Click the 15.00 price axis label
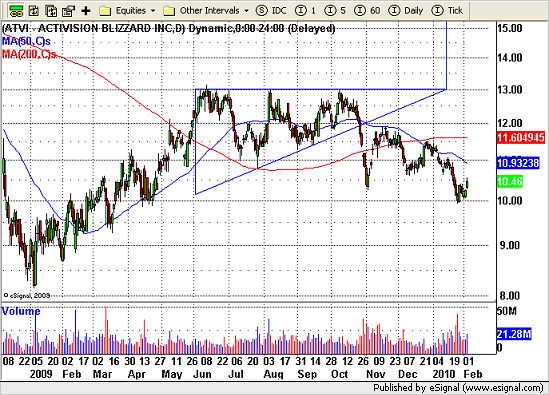 point(510,28)
